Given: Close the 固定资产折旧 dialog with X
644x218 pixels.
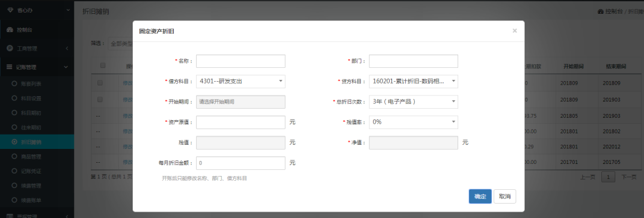Looking at the screenshot, I should [514, 31].
